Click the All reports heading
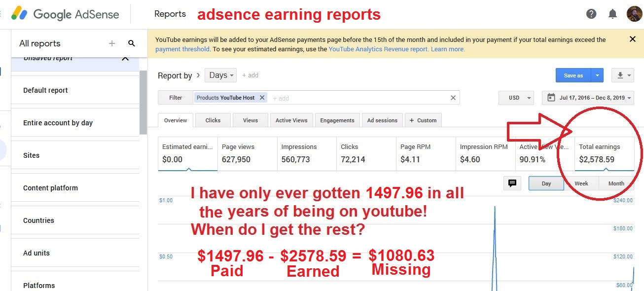 40,43
